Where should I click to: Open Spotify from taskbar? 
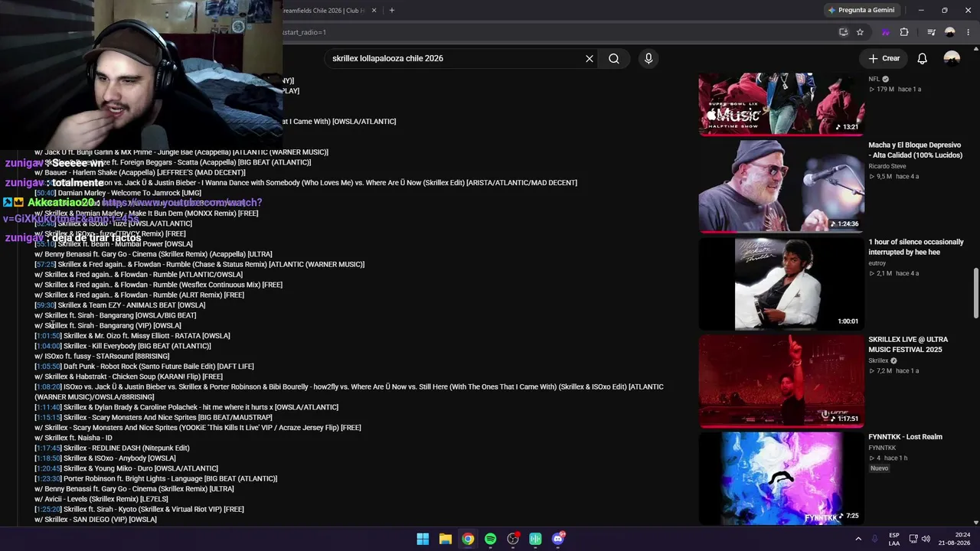coord(490,539)
